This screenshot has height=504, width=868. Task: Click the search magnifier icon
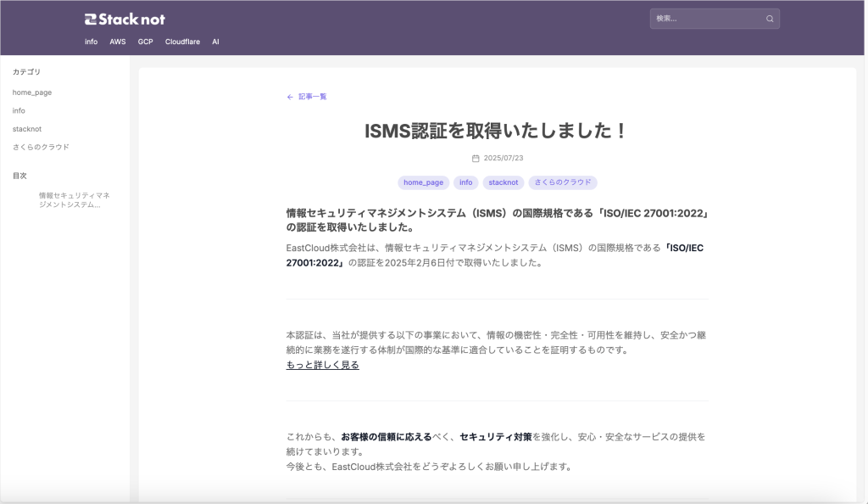pos(770,19)
